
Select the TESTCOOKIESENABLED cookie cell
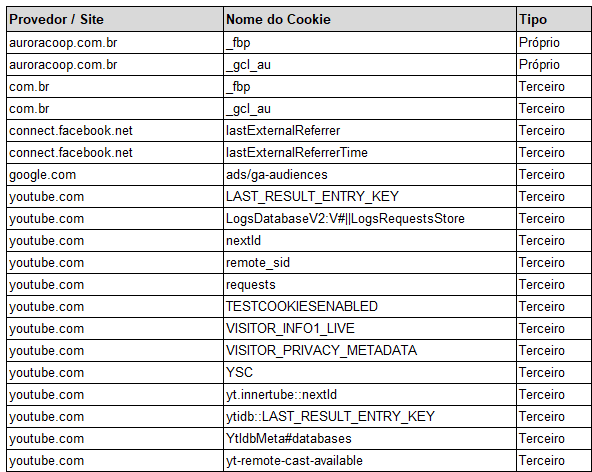click(370, 307)
